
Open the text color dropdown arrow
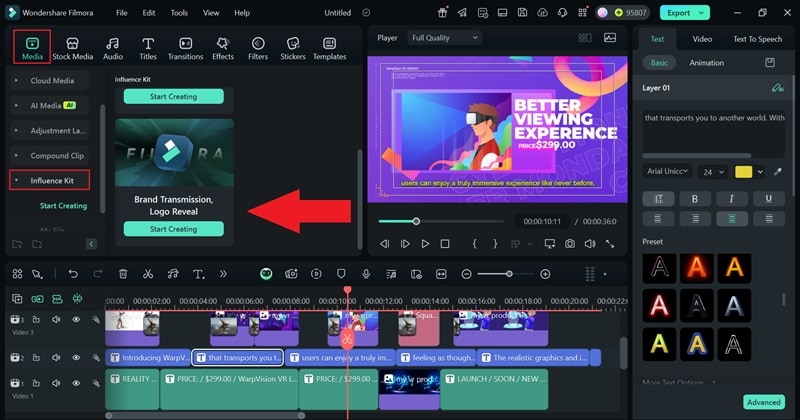(760, 172)
